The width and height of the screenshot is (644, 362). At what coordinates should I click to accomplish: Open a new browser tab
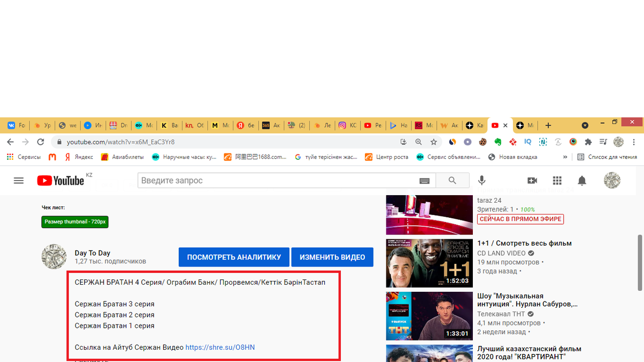click(548, 125)
